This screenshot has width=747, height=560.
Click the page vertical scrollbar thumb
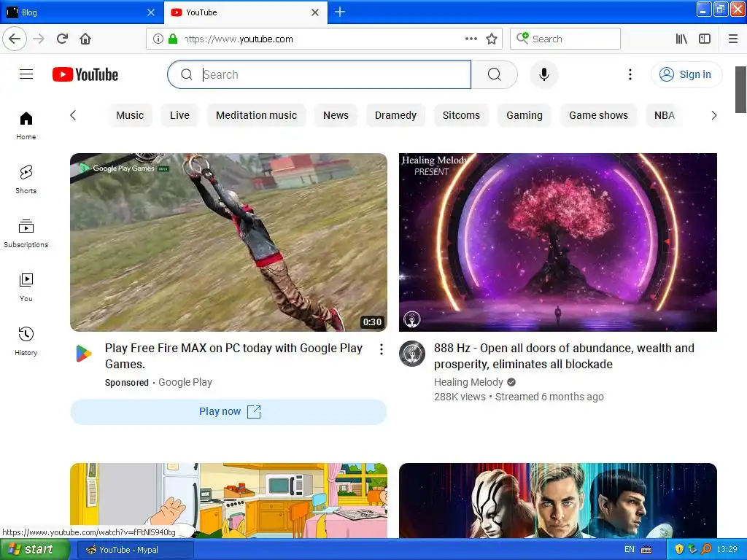[x=741, y=90]
